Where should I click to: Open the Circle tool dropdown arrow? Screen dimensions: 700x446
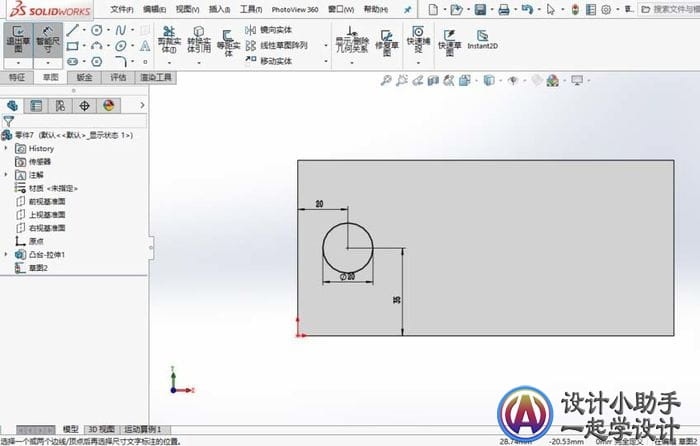pyautogui.click(x=108, y=30)
